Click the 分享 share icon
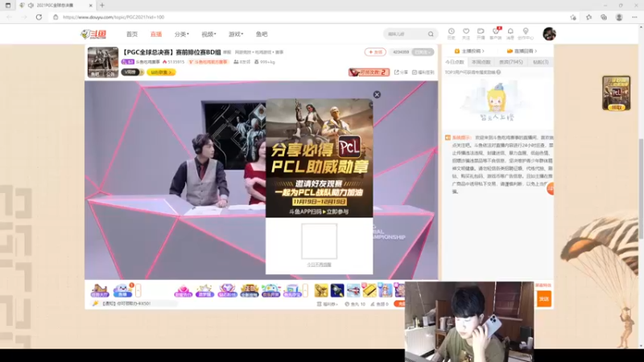 point(401,72)
